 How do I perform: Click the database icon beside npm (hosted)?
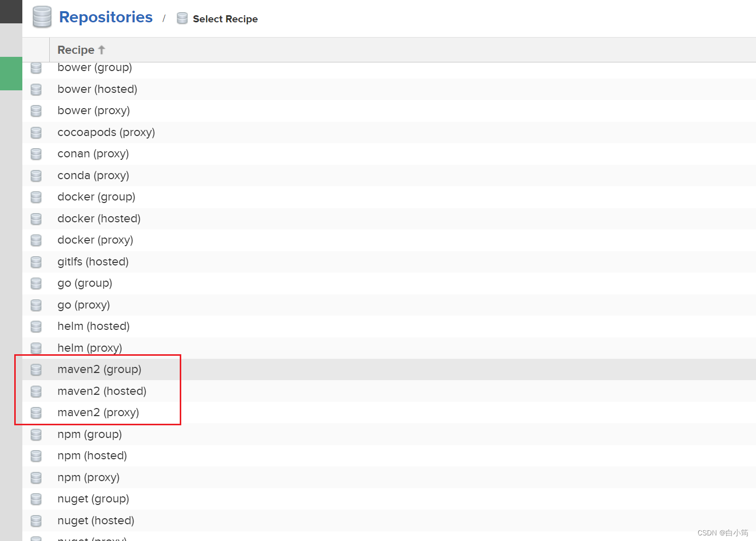pos(36,456)
